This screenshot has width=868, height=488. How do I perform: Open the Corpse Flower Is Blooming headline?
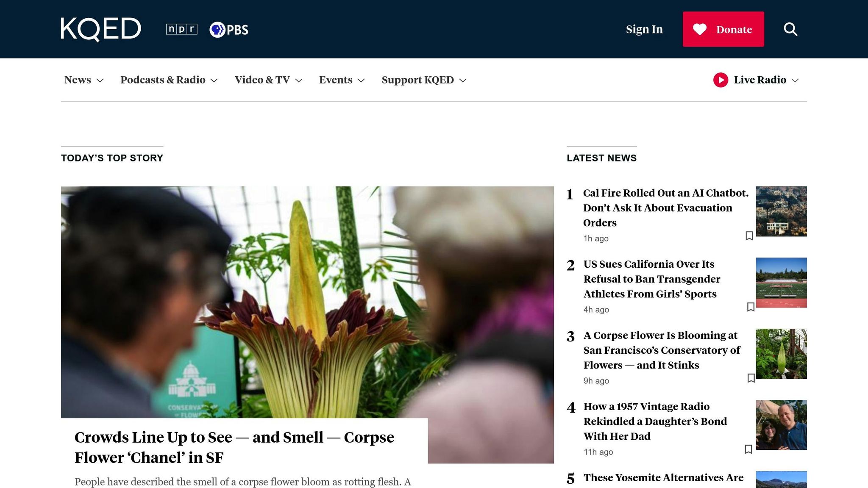(x=662, y=350)
